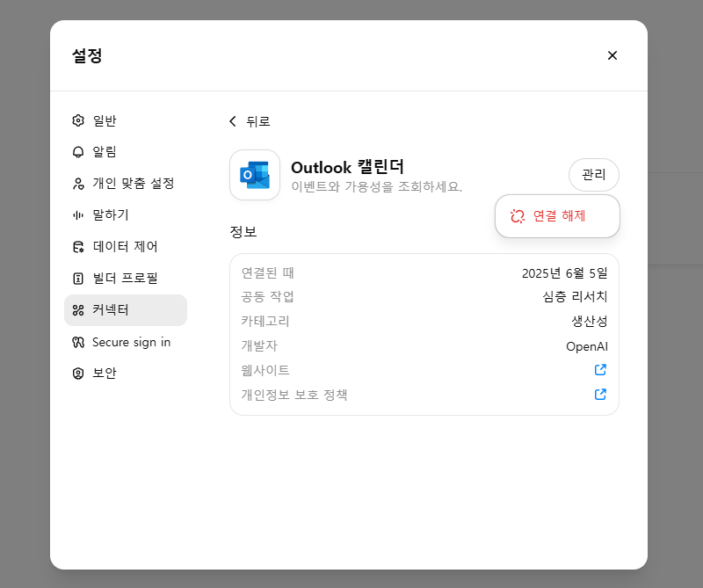The width and height of the screenshot is (703, 588).
Task: Click the 웹사이트 label
Action: click(265, 371)
